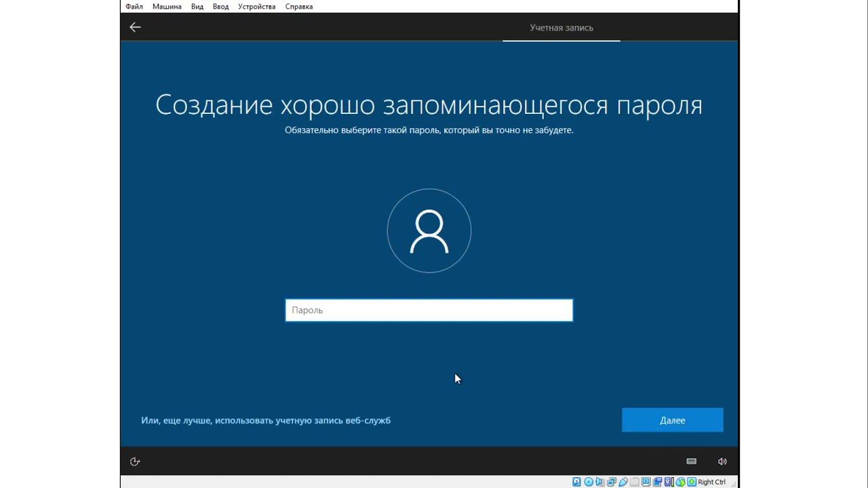This screenshot has height=488, width=868.
Task: Open the Вид menu
Action: 197,7
